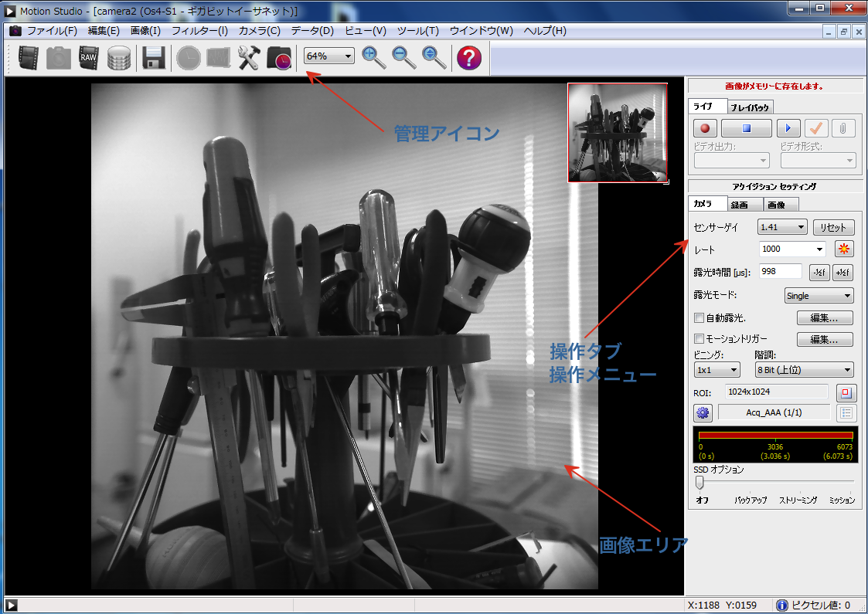
Task: Click the Acq_AAA (1/1) field
Action: pyautogui.click(x=774, y=412)
